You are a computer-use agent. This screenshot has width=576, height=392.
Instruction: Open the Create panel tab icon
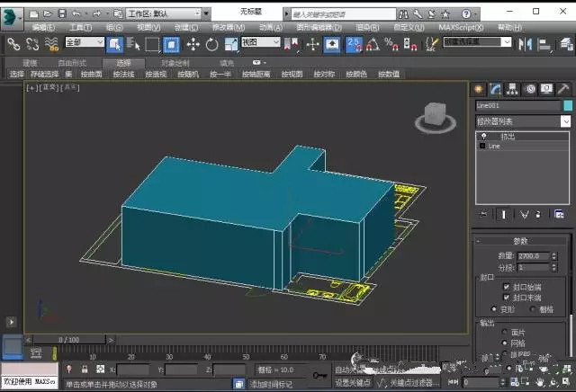(x=478, y=89)
